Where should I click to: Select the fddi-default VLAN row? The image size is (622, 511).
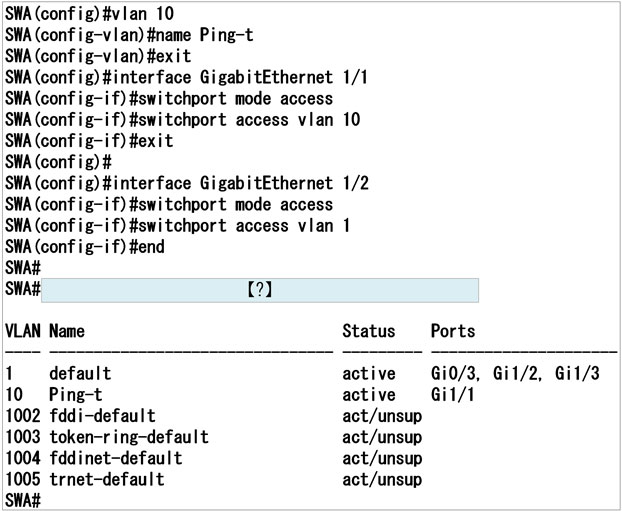pyautogui.click(x=101, y=415)
